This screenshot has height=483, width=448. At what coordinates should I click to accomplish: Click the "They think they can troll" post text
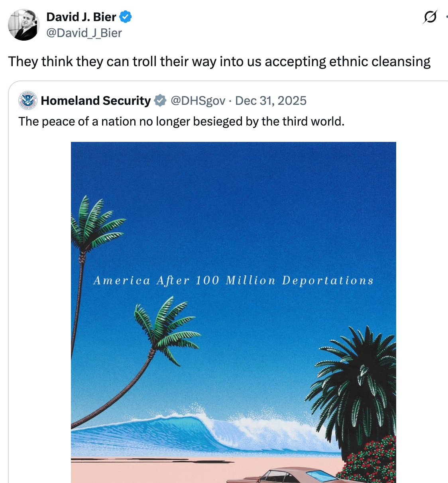tap(219, 62)
